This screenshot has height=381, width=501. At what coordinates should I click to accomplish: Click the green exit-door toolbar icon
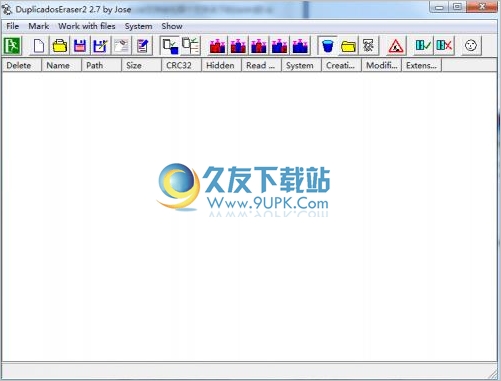[12, 46]
